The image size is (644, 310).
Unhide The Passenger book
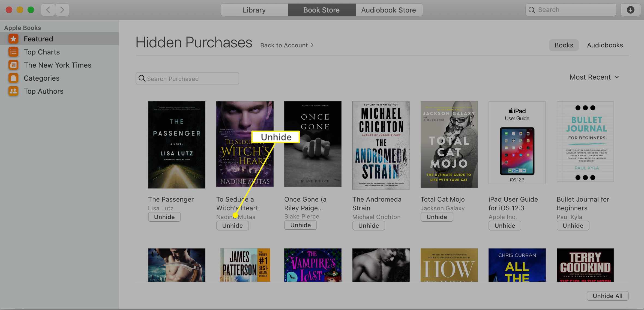point(164,217)
